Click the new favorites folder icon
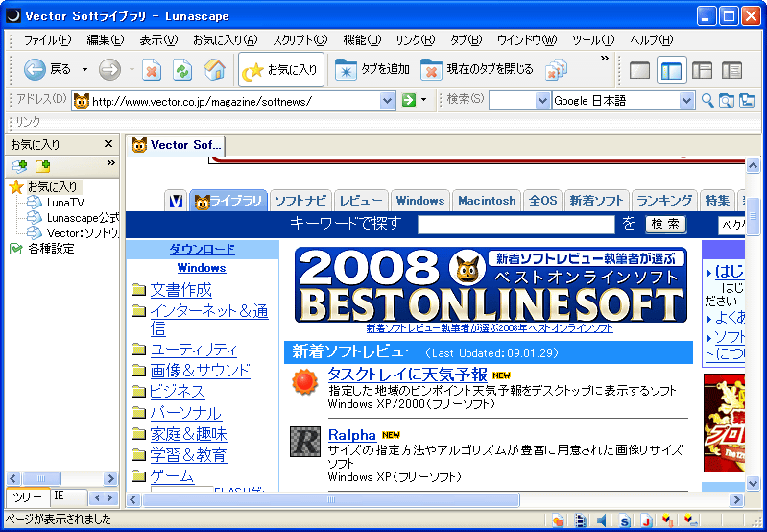767x532 pixels. tap(42, 166)
